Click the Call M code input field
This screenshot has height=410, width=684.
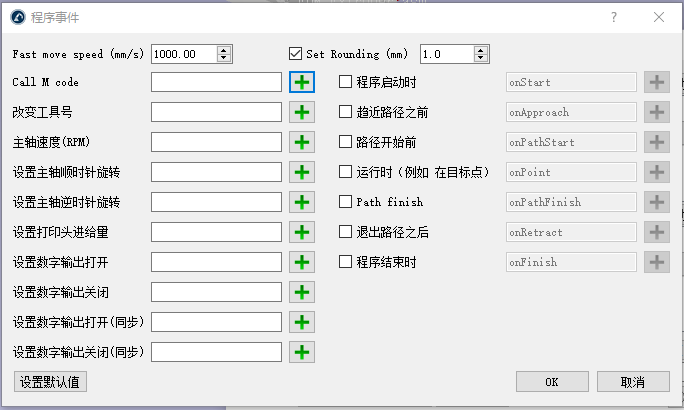coord(216,82)
